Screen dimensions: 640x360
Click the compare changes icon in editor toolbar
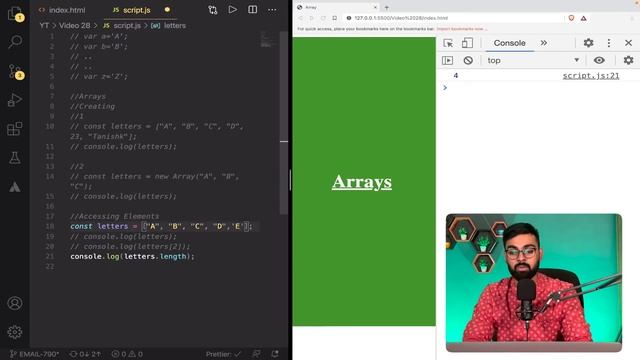coord(213,10)
